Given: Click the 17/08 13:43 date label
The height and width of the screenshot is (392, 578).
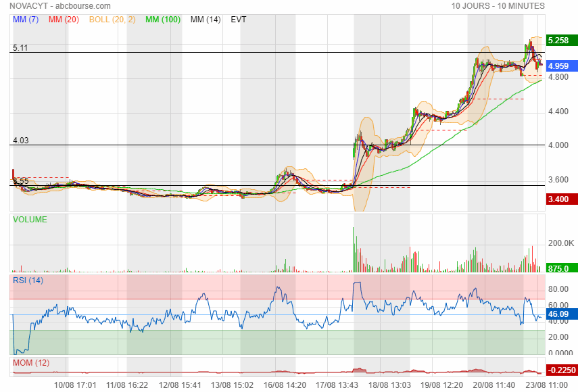Looking at the screenshot, I should pyautogui.click(x=337, y=385).
